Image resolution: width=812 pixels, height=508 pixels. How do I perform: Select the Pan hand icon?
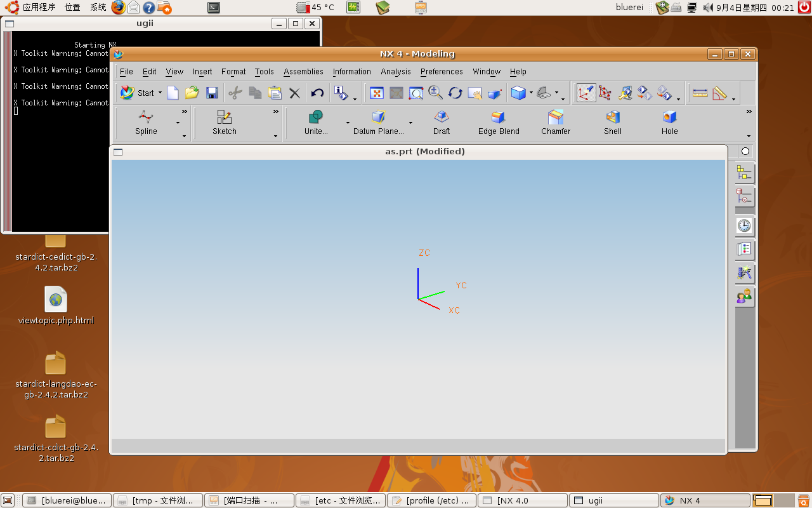[x=475, y=93]
